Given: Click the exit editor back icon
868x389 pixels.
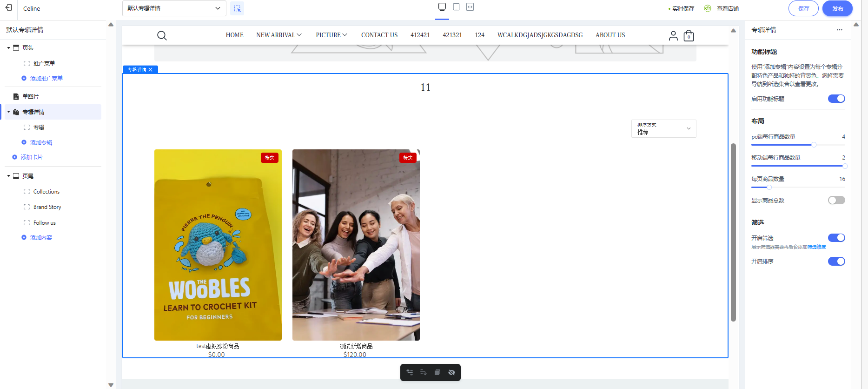Looking at the screenshot, I should click(x=8, y=8).
